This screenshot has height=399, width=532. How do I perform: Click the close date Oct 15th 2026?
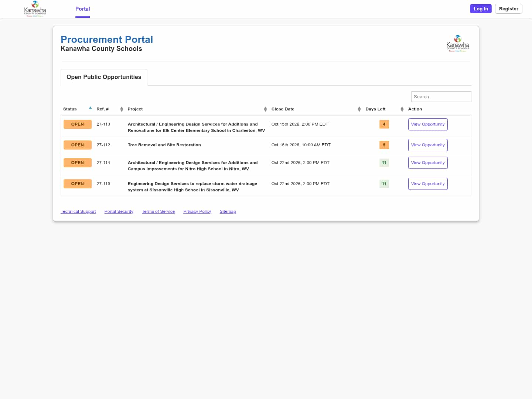300,125
